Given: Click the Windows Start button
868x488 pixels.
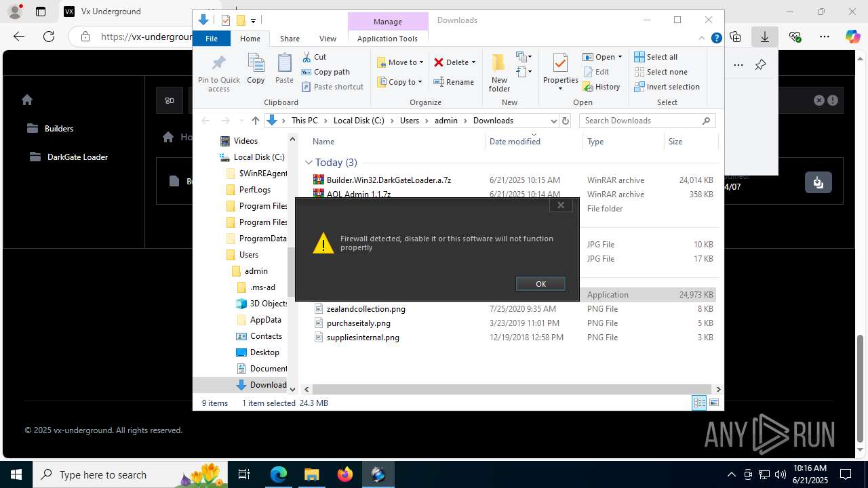Looking at the screenshot, I should click(x=16, y=474).
